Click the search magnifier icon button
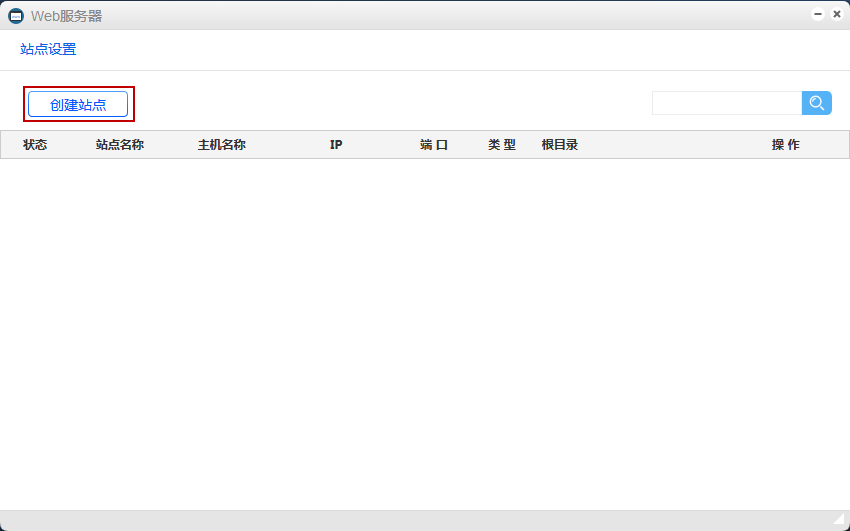Viewport: 850px width, 531px height. coord(816,103)
